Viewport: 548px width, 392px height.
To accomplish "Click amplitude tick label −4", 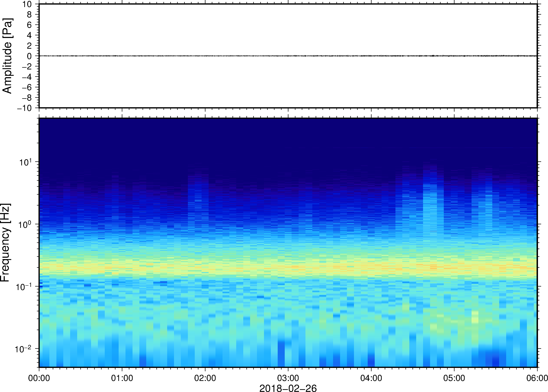I will pyautogui.click(x=27, y=77).
